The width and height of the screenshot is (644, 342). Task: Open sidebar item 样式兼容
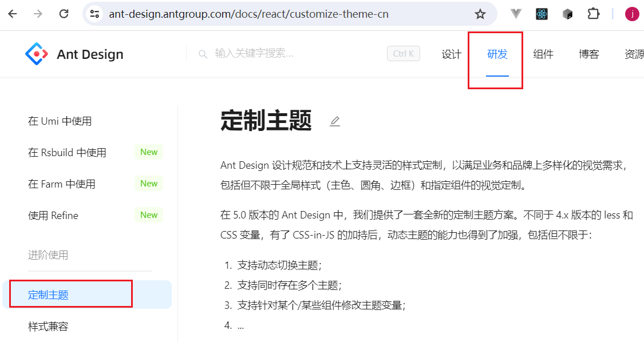[x=48, y=327]
